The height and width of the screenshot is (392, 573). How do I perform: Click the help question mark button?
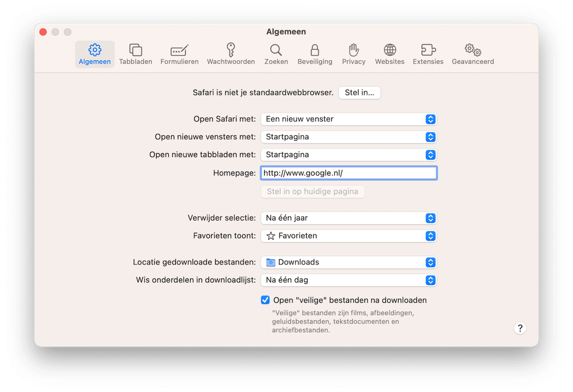pos(520,328)
